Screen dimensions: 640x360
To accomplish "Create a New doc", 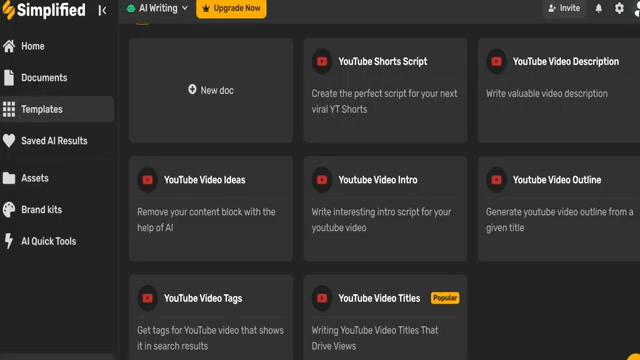I will [211, 90].
